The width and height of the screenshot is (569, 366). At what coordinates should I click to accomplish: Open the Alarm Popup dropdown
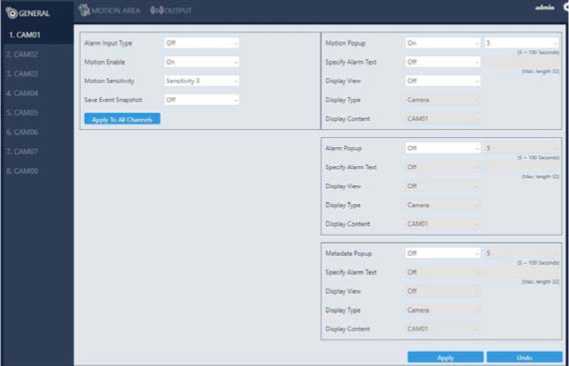click(442, 148)
